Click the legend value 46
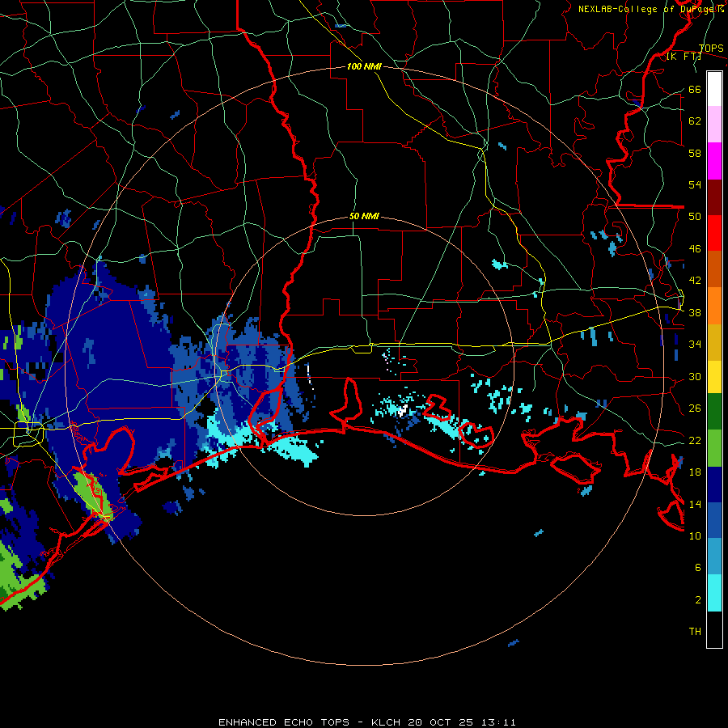 (695, 249)
